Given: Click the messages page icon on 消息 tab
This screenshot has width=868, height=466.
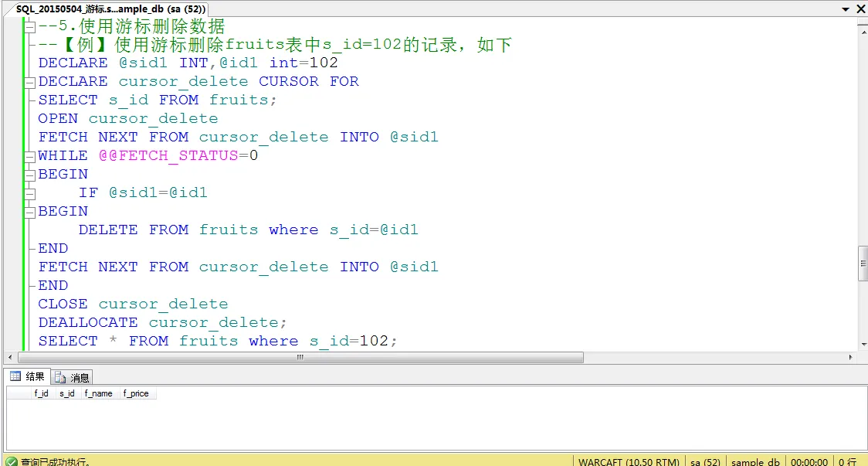Looking at the screenshot, I should click(x=60, y=377).
